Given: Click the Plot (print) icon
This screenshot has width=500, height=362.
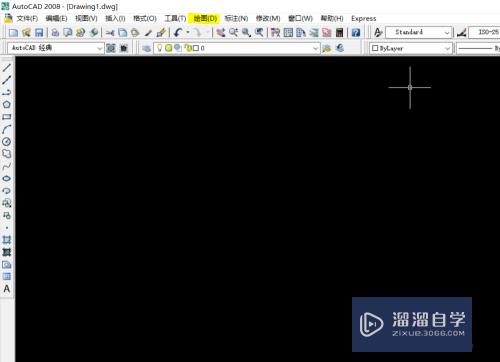Looking at the screenshot, I should tap(55, 32).
